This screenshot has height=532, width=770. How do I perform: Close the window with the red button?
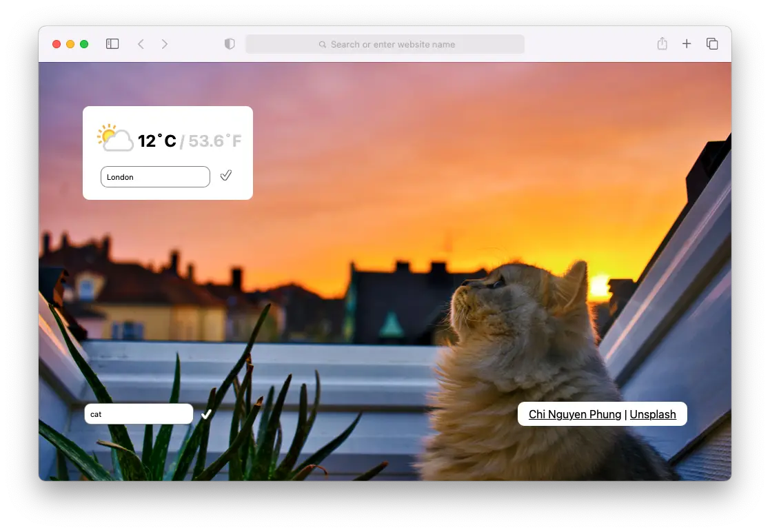[57, 44]
